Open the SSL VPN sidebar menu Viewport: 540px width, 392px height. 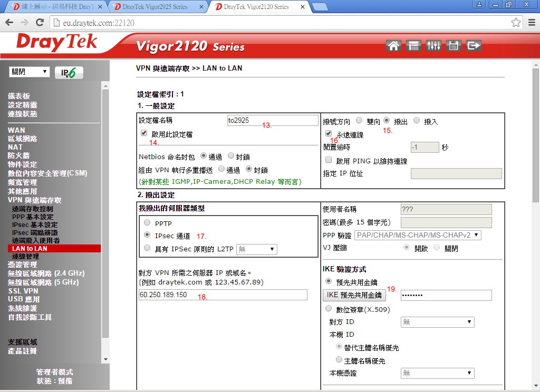(23, 291)
